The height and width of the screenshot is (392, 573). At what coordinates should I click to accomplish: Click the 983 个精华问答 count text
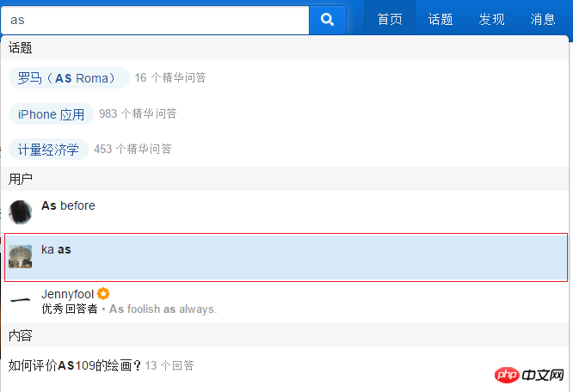138,113
